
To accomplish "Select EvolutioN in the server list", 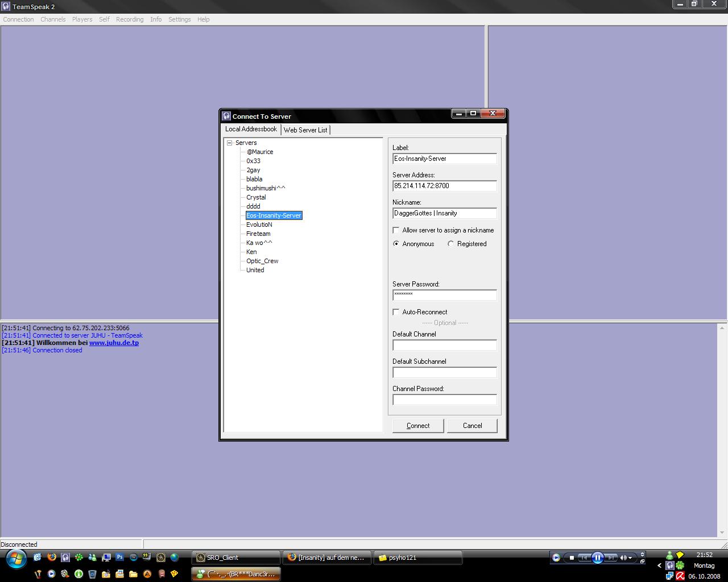I will [259, 225].
